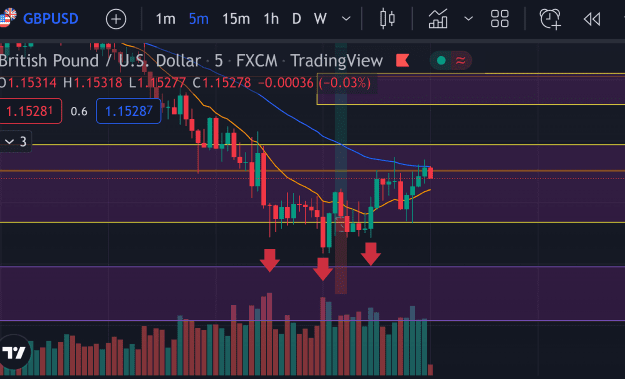625x379 pixels.
Task: Open symbol search via GBPUSD label
Action: click(x=51, y=19)
